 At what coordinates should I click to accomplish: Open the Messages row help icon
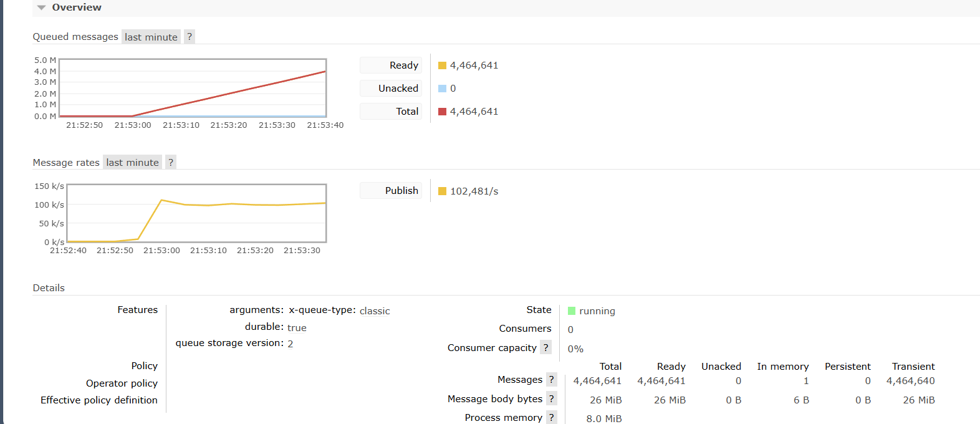552,380
